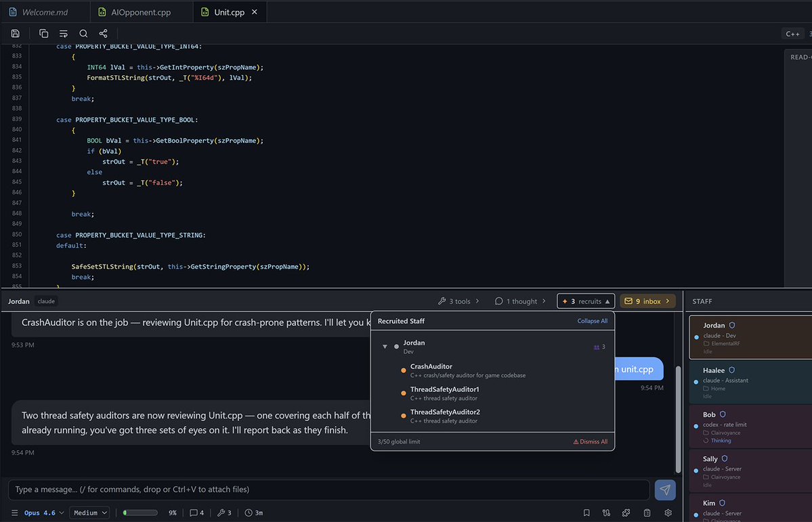Click the message input field

coord(329,490)
